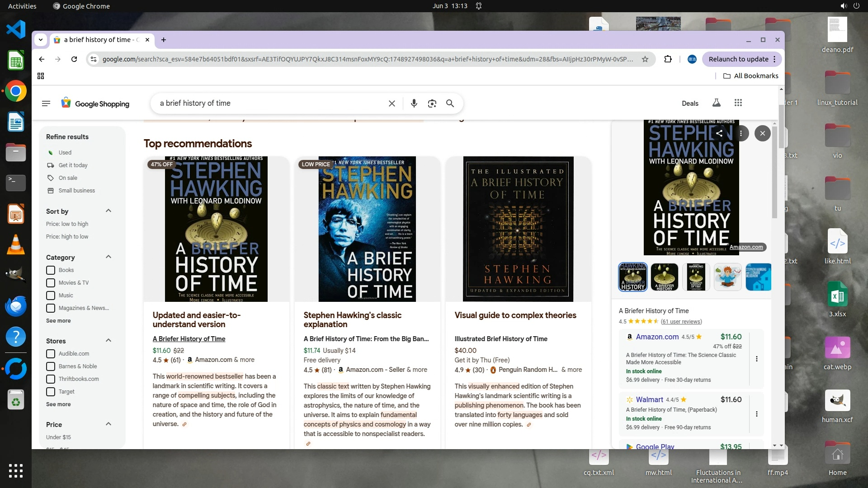The height and width of the screenshot is (488, 868).
Task: Click the share icon on product panel
Action: pyautogui.click(x=719, y=133)
